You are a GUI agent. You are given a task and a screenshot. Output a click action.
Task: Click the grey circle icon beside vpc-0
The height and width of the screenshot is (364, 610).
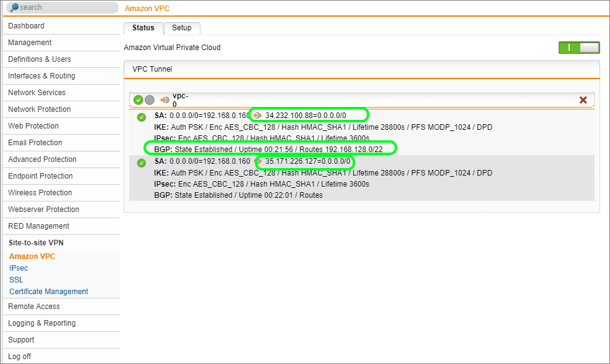point(149,100)
